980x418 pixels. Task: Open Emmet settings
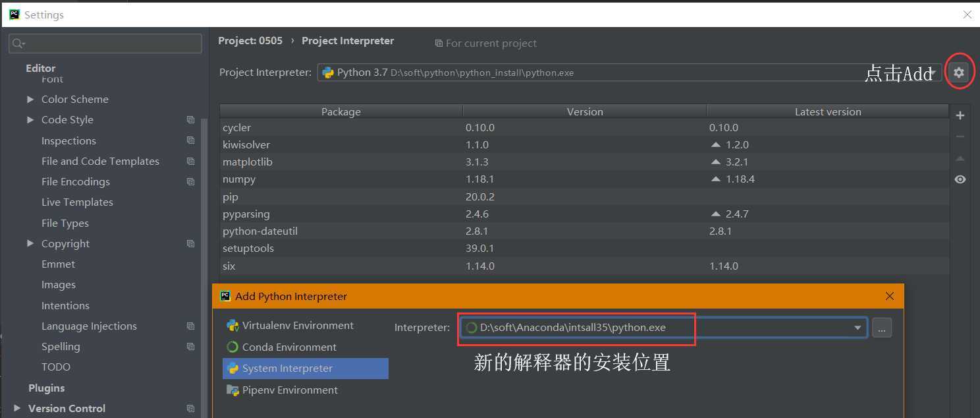pyautogui.click(x=58, y=264)
